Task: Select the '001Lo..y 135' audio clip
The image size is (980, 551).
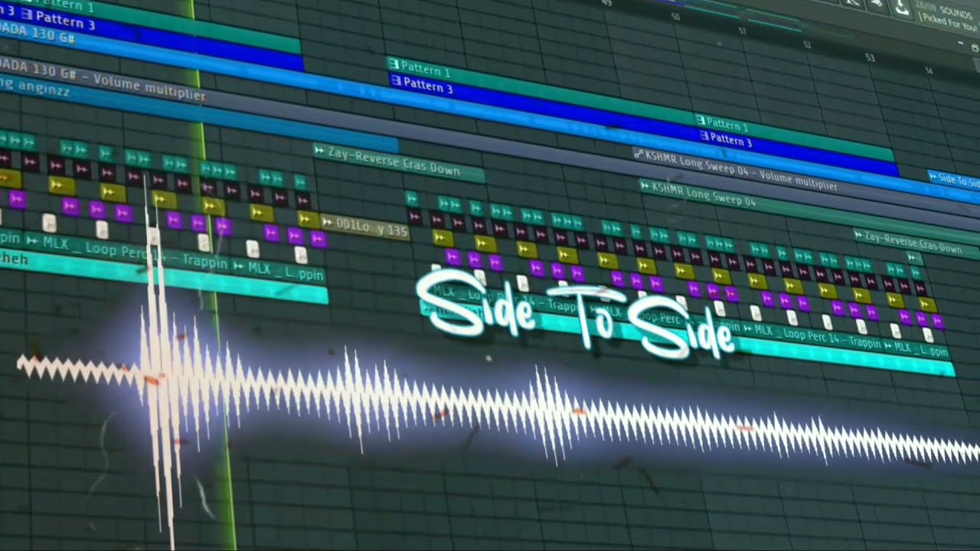Action: point(365,227)
